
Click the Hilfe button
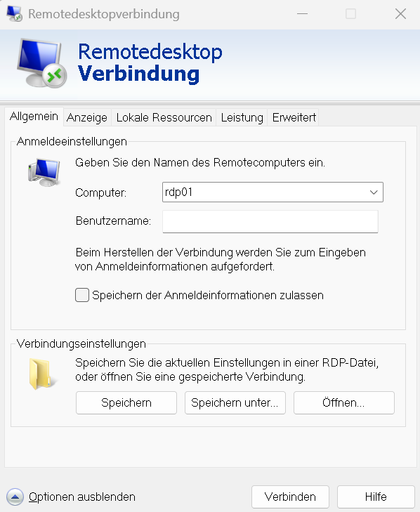point(376,497)
